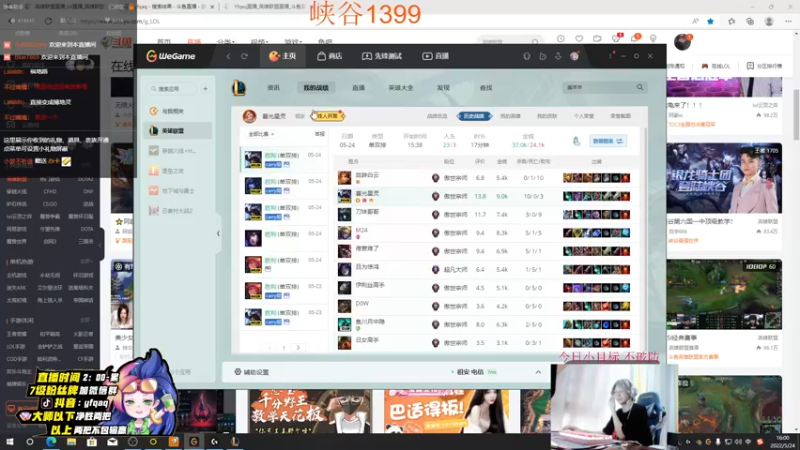The image size is (800, 450).
Task: Open the WeGame more options menu icon
Action: pos(610,56)
